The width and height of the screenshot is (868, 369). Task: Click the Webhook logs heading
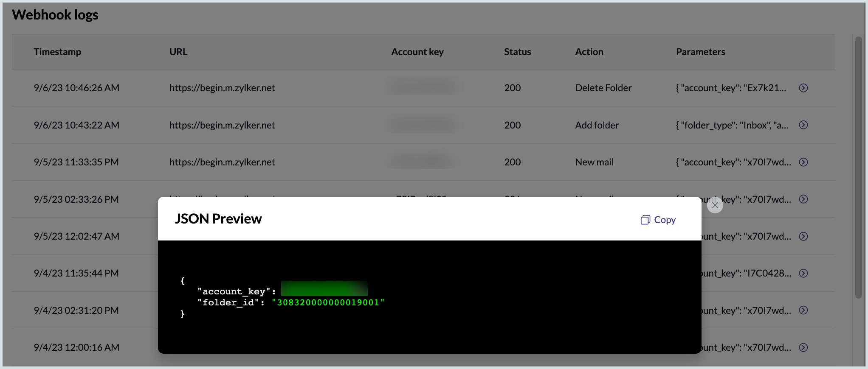coord(55,15)
